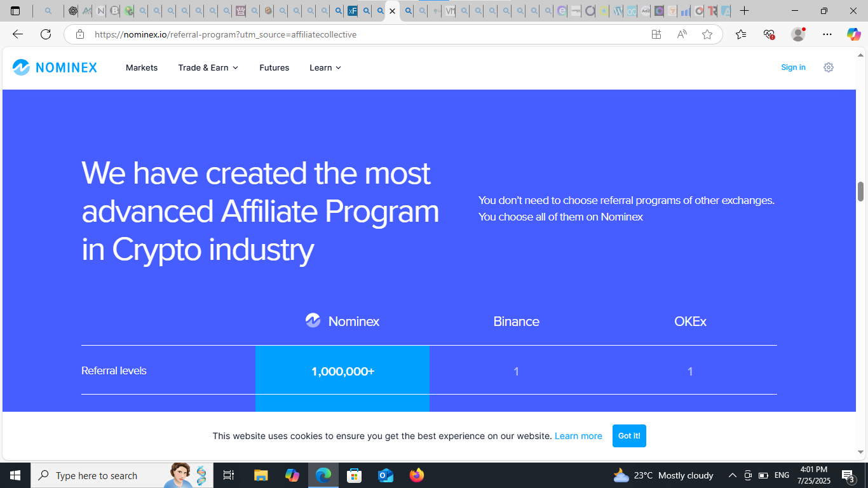This screenshot has height=488, width=868.
Task: Open the ENG language indicator
Action: pos(782,475)
